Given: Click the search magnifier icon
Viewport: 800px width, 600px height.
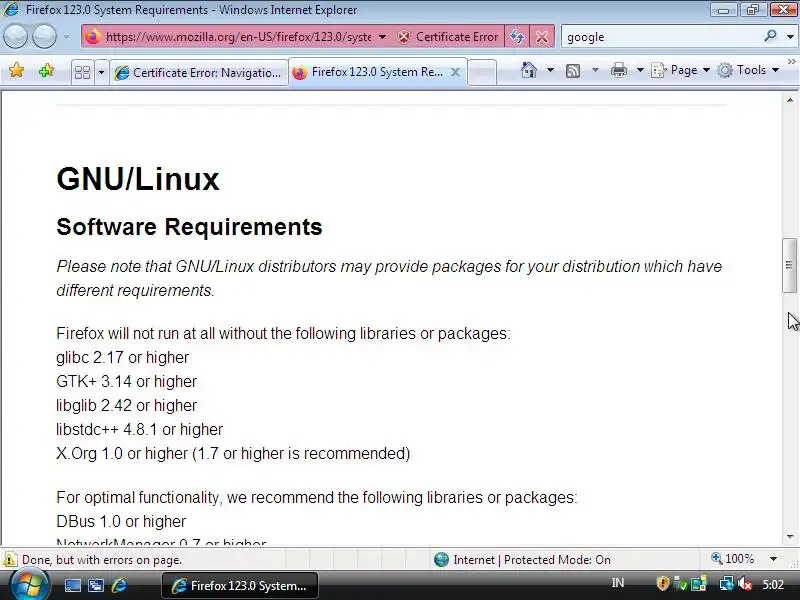Looking at the screenshot, I should point(770,36).
